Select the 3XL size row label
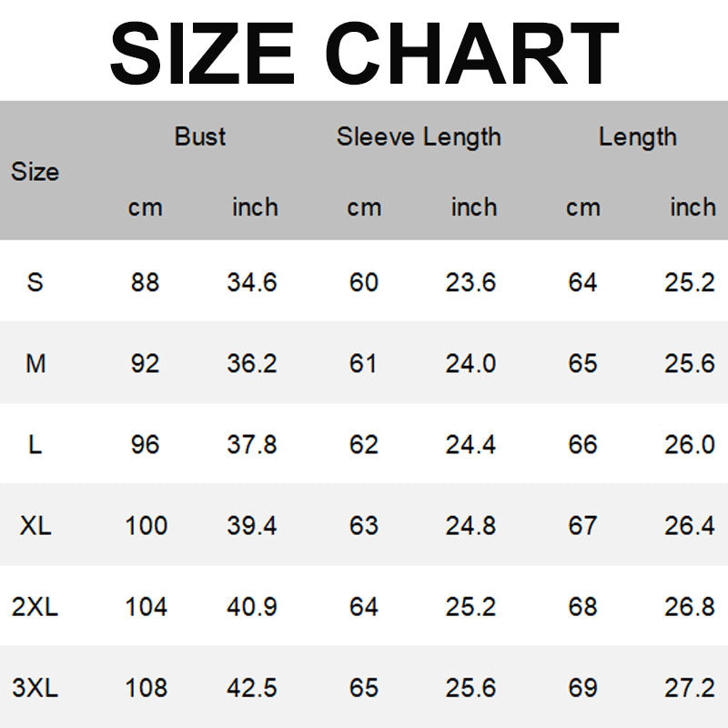Image resolution: width=728 pixels, height=728 pixels. 35,688
